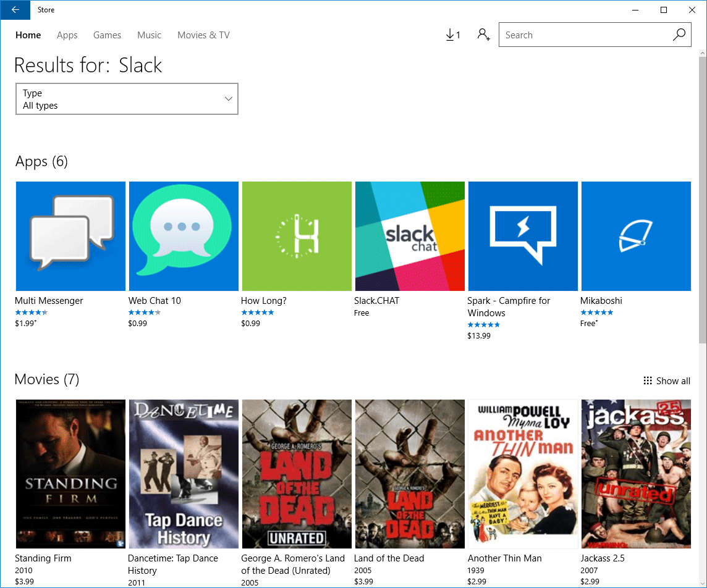Expand the Type filter dropdown
This screenshot has width=707, height=588.
[127, 99]
